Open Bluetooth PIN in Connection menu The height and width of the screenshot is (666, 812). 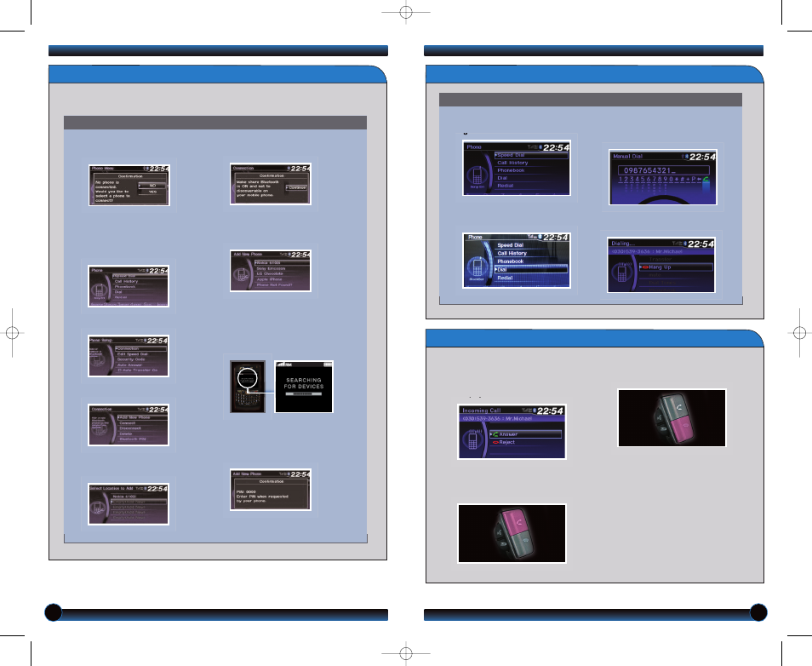pos(133,439)
